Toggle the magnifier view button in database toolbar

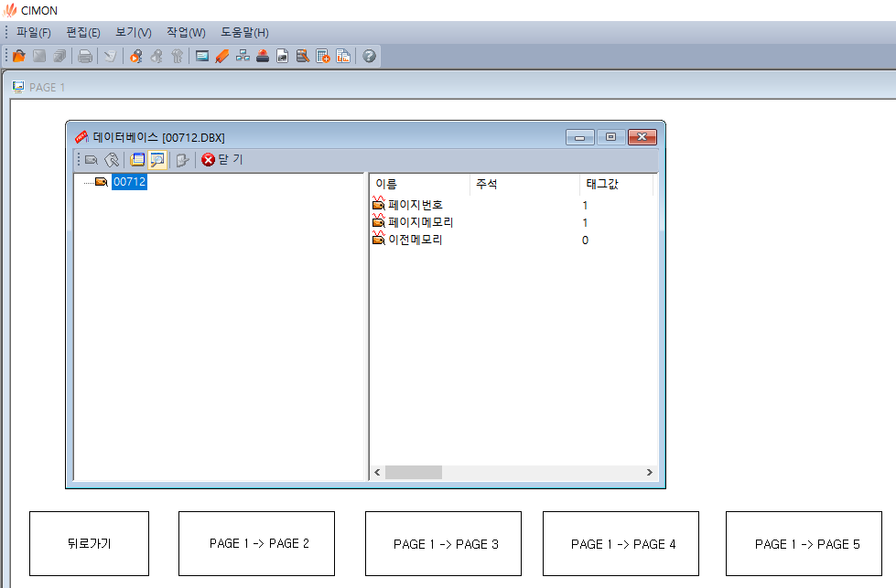tap(157, 159)
